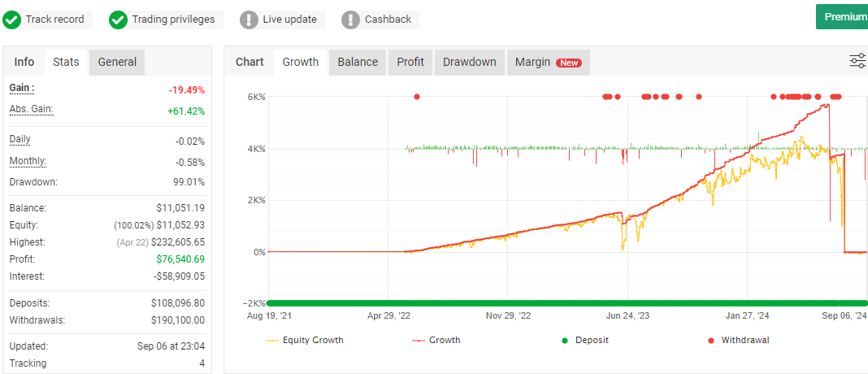Open the chart settings sliders icon
The width and height of the screenshot is (868, 374).
click(858, 61)
